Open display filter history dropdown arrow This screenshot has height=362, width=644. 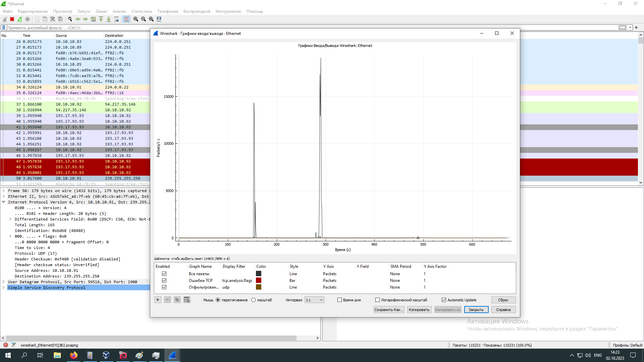coord(631,27)
